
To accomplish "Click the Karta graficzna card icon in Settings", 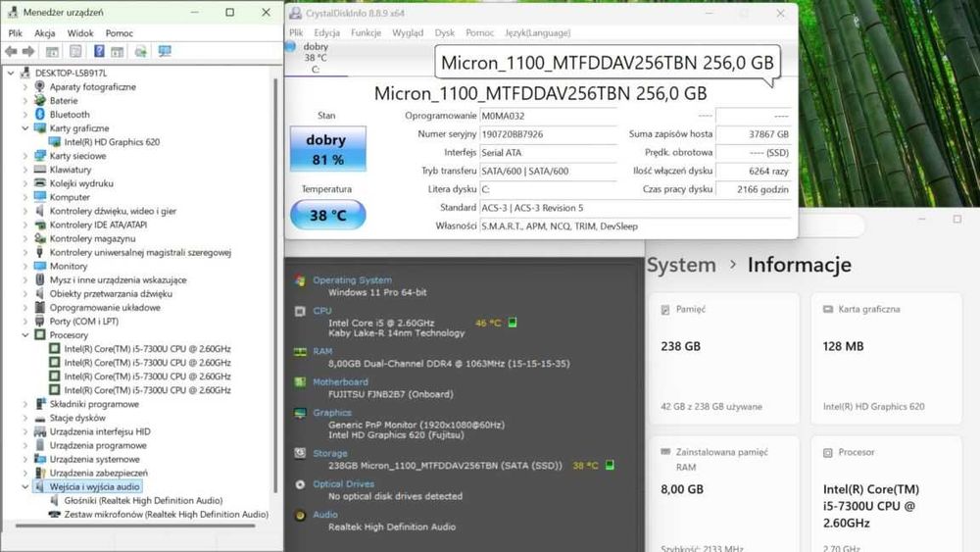I will click(827, 309).
